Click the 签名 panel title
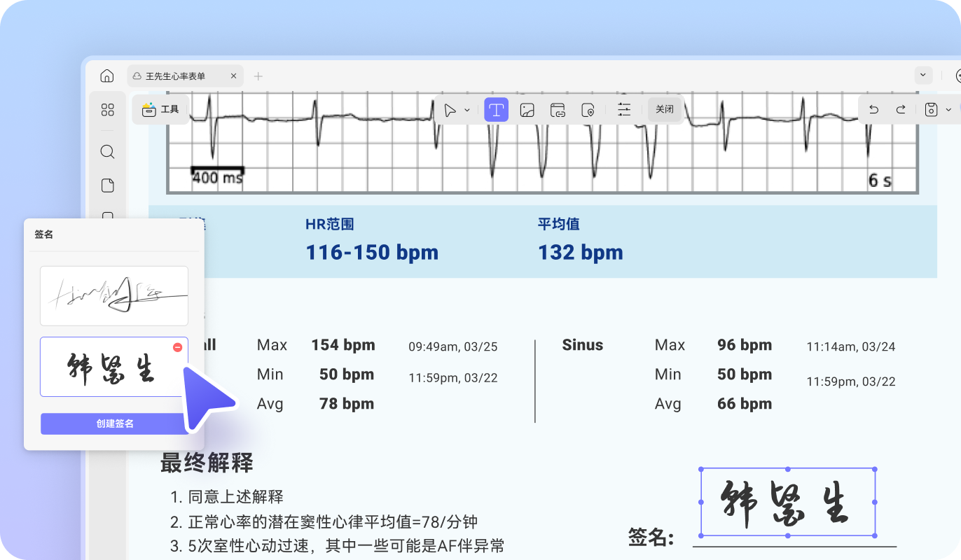 click(x=43, y=234)
